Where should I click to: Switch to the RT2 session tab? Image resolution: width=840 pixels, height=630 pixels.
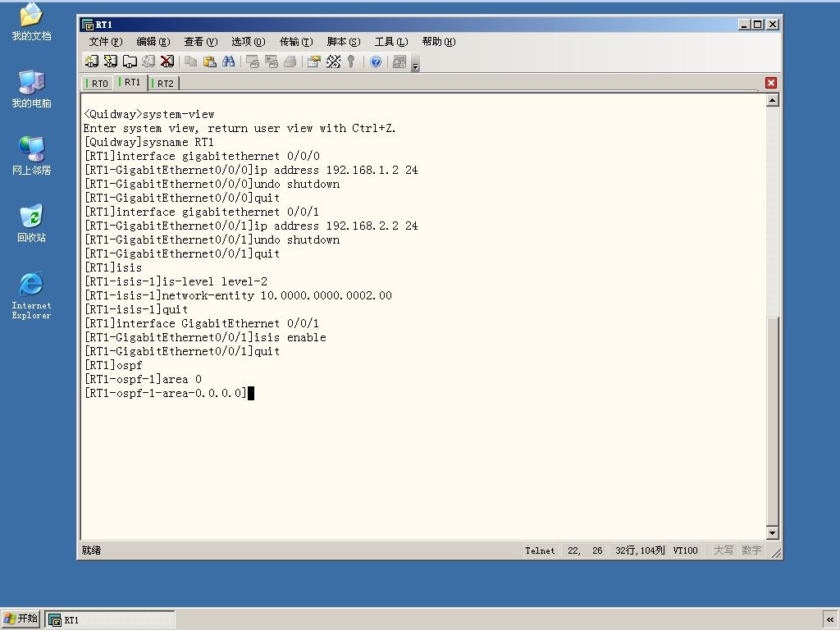163,84
